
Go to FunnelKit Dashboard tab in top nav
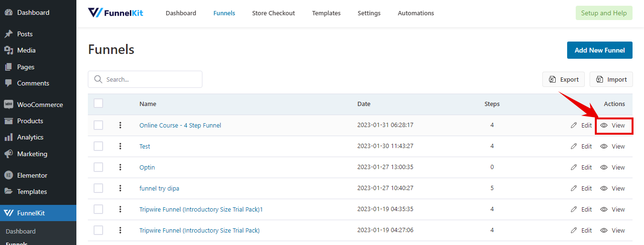click(181, 13)
